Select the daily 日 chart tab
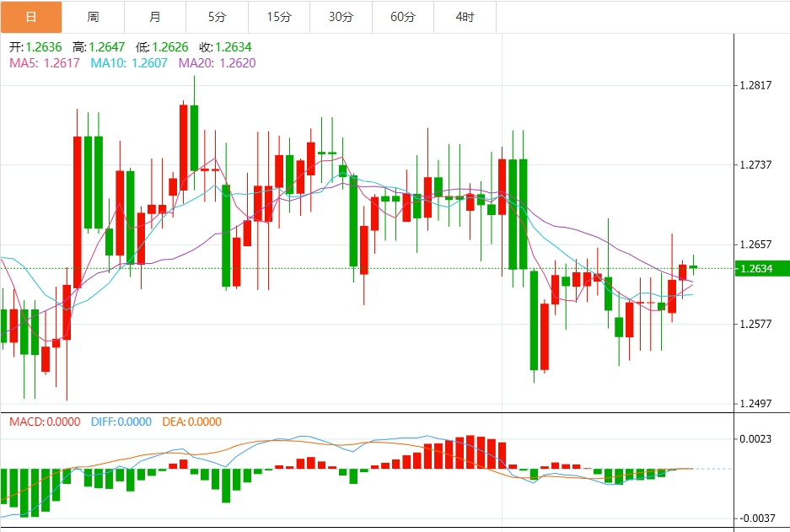The width and height of the screenshot is (790, 532). (x=31, y=17)
